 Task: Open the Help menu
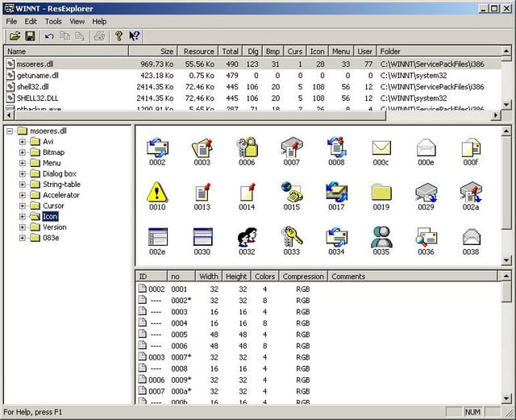tap(99, 22)
